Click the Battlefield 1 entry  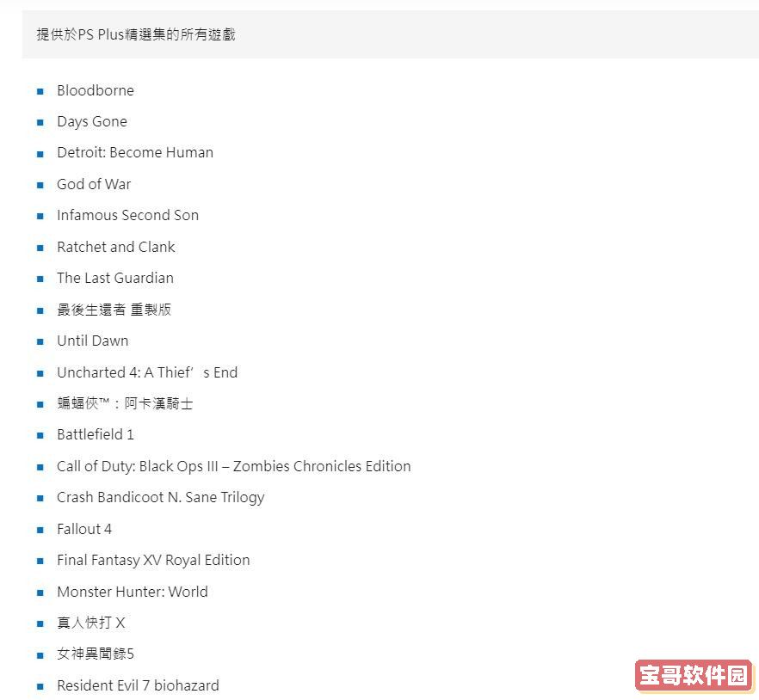click(96, 435)
